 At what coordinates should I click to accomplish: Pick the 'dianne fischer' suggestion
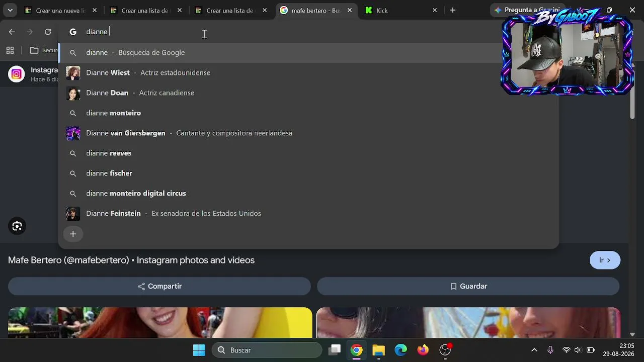(x=308, y=173)
